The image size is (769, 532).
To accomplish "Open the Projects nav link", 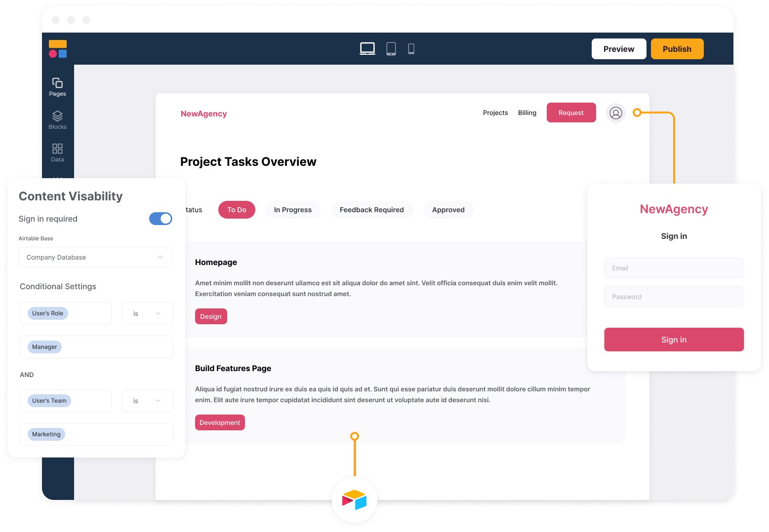I will [x=495, y=113].
